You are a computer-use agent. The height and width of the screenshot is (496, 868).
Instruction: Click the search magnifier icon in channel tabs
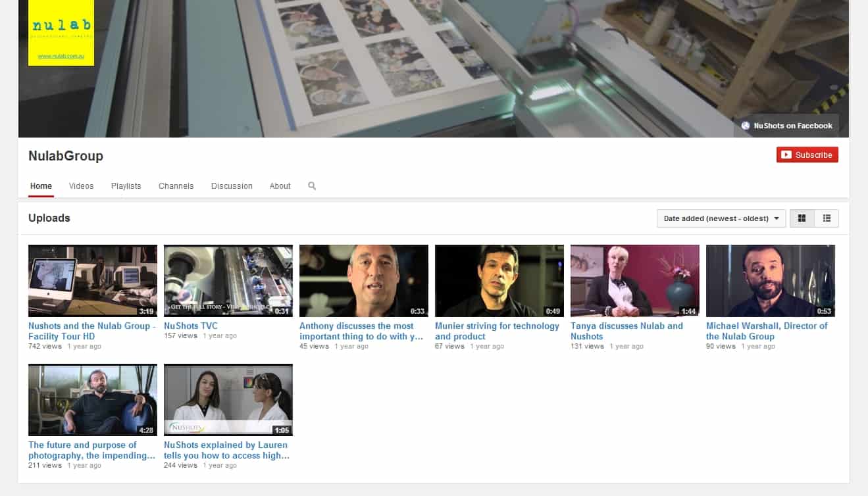click(312, 186)
